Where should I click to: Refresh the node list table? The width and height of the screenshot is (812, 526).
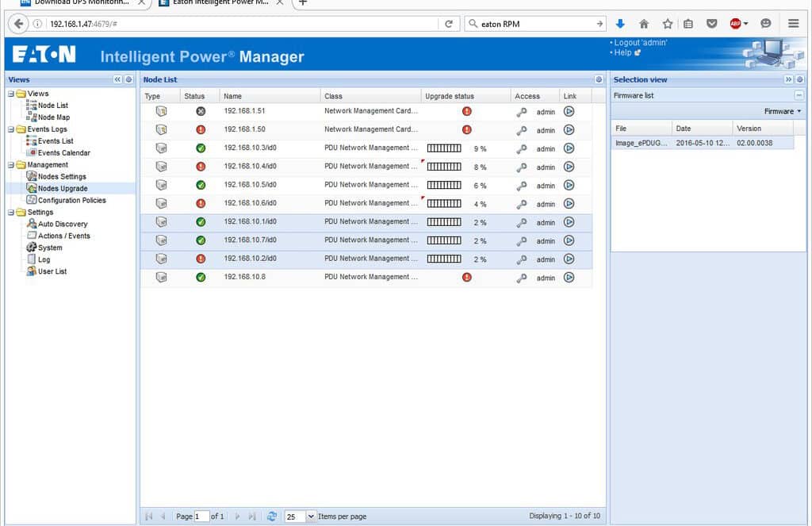pyautogui.click(x=272, y=516)
